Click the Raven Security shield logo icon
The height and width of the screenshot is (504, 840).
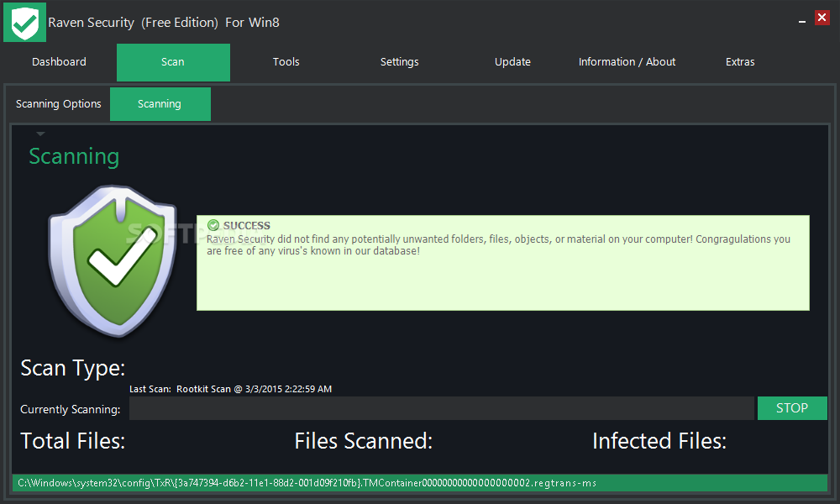click(x=24, y=22)
